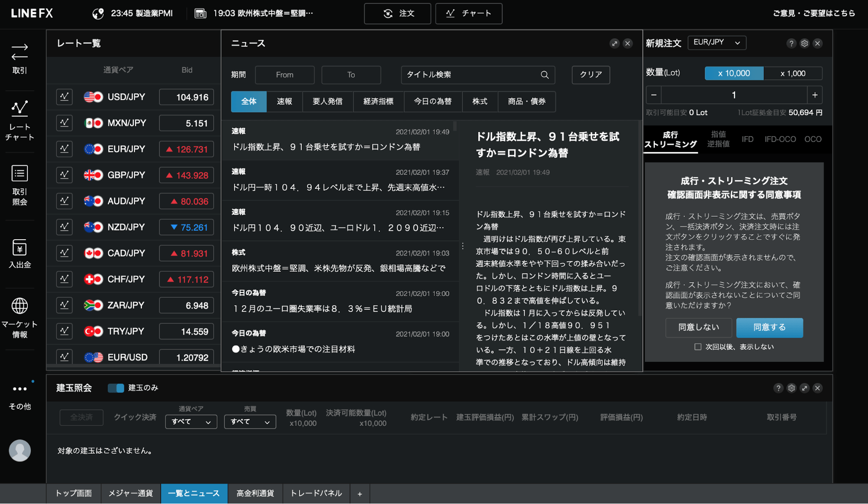Toggle the 建玉のみ switch
868x504 pixels.
tap(116, 388)
